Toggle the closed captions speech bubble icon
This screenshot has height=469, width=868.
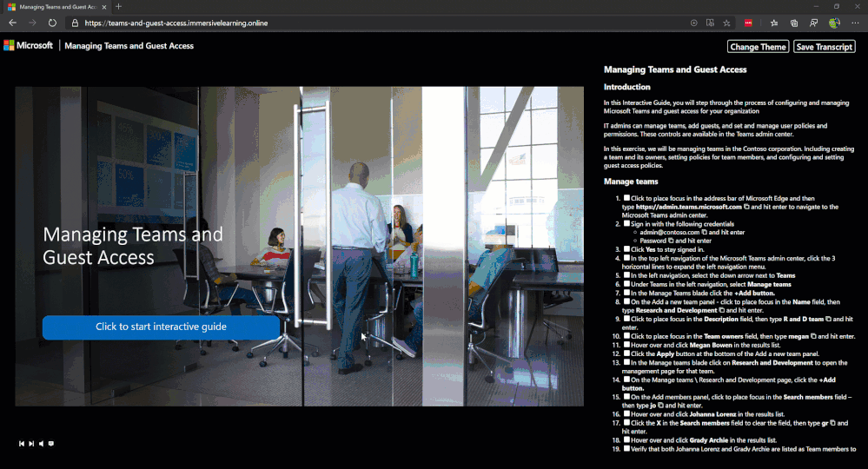(x=51, y=444)
